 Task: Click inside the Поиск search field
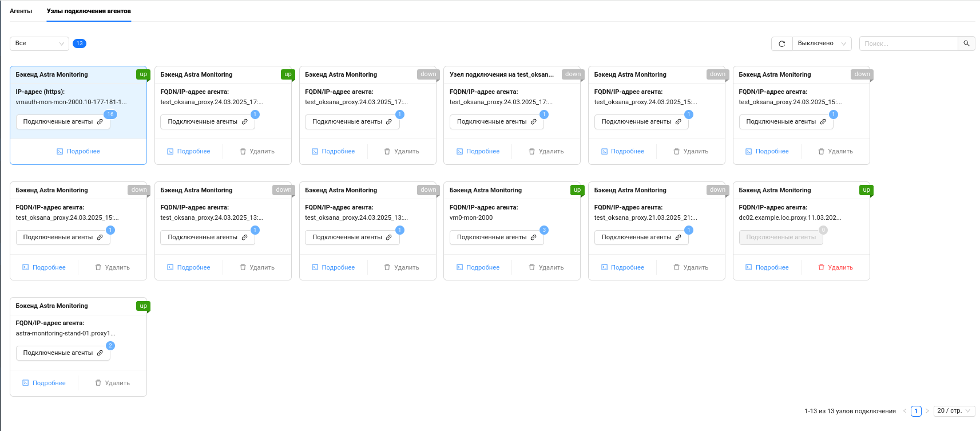(908, 44)
